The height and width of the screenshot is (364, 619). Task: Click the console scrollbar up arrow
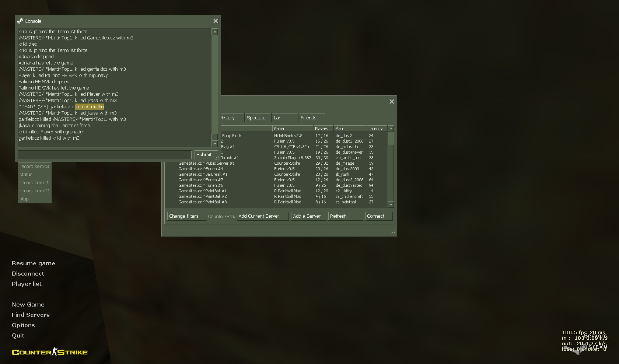[x=214, y=32]
